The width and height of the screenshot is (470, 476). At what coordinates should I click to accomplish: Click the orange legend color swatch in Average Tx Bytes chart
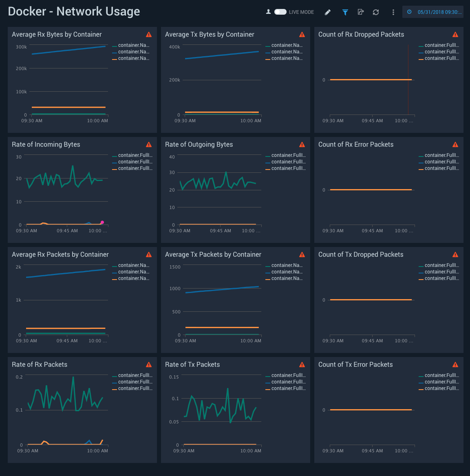(268, 58)
